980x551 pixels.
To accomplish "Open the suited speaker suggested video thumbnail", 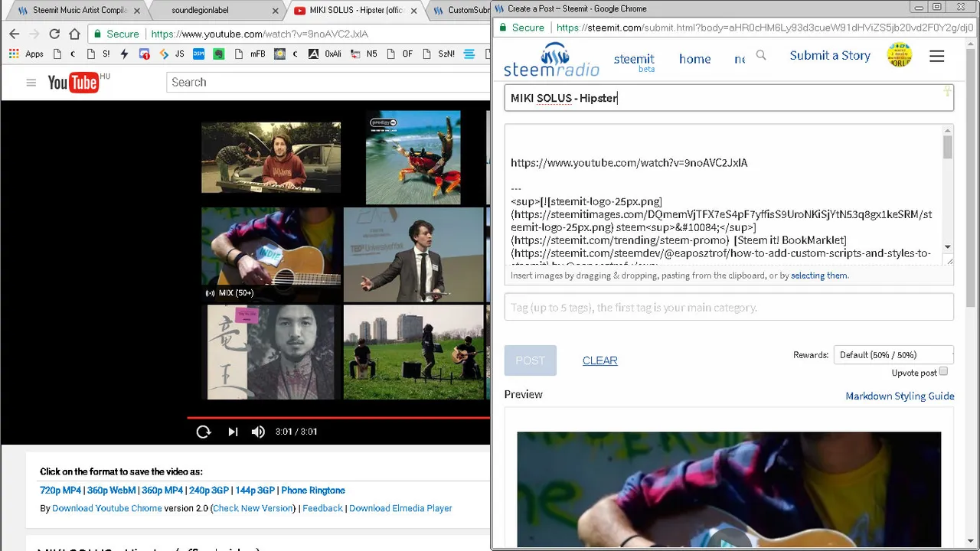I will [413, 255].
